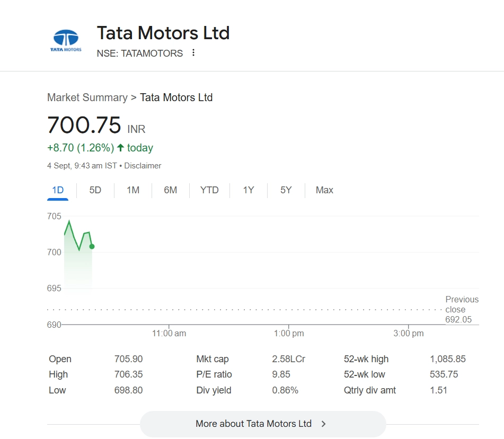Viewport: 504px width, 439px height.
Task: Switch to the 5D chart range
Action: (x=95, y=190)
